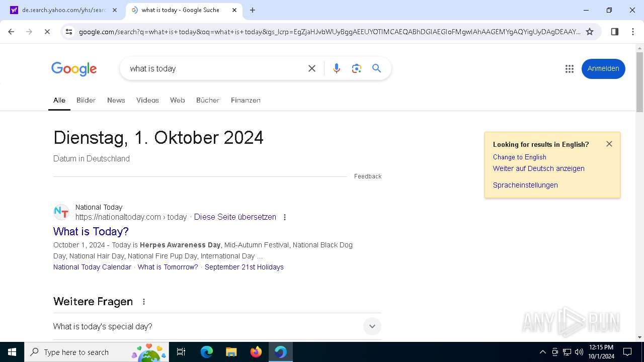Viewport: 644px width, 362px height.
Task: Click Weiter auf Deutsch anzeigen
Action: coord(539,168)
